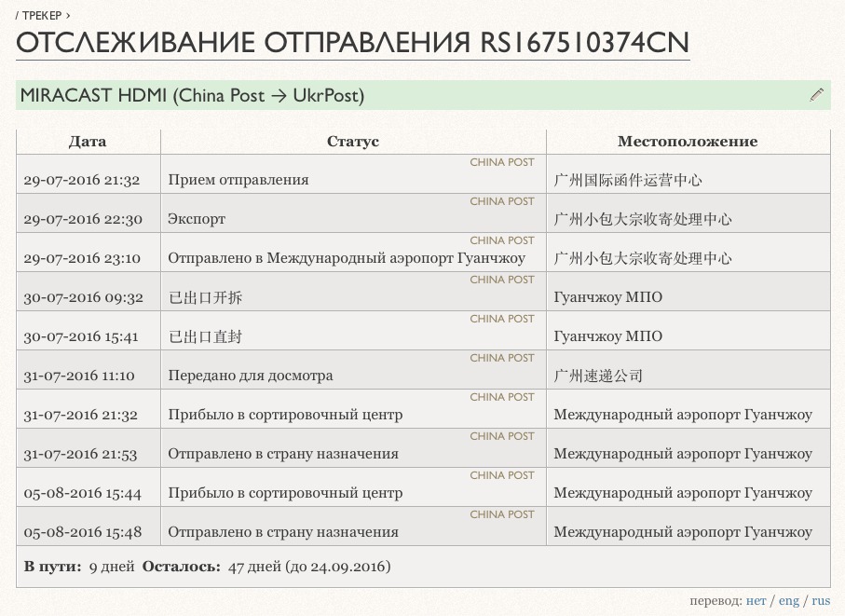Click the date 05-08-2016 15:48
Image resolution: width=845 pixels, height=616 pixels.
coord(82,532)
